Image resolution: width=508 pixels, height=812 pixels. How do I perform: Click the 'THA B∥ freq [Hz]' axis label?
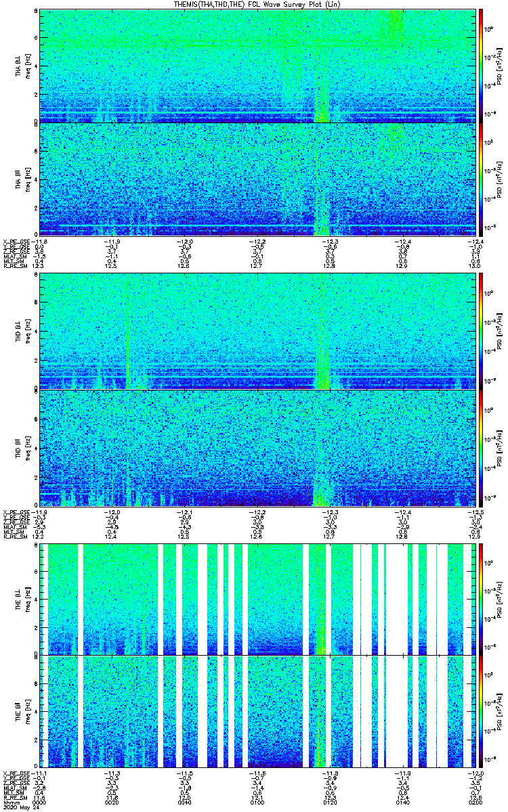point(22,179)
